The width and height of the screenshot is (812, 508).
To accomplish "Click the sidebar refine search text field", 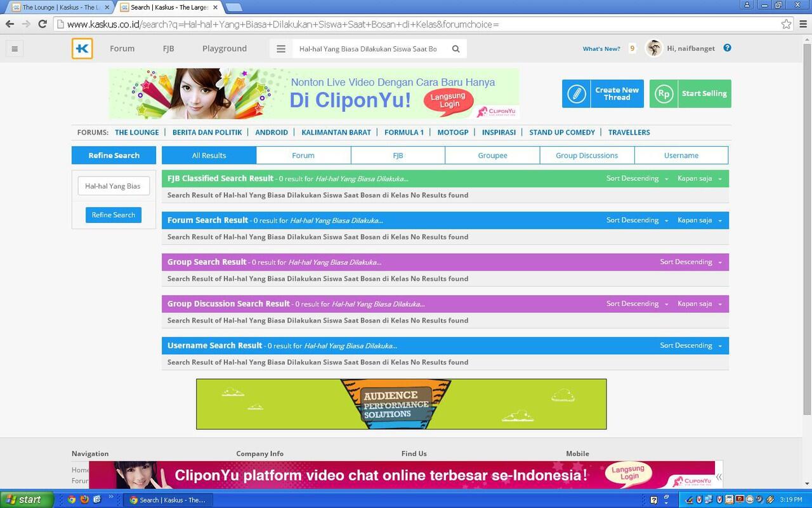I will point(114,186).
